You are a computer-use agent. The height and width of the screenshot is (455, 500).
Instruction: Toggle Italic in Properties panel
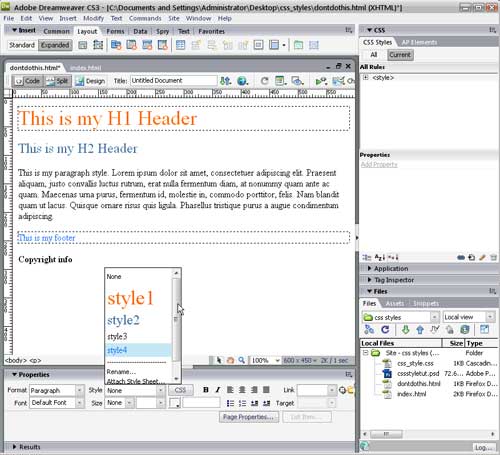pos(218,390)
